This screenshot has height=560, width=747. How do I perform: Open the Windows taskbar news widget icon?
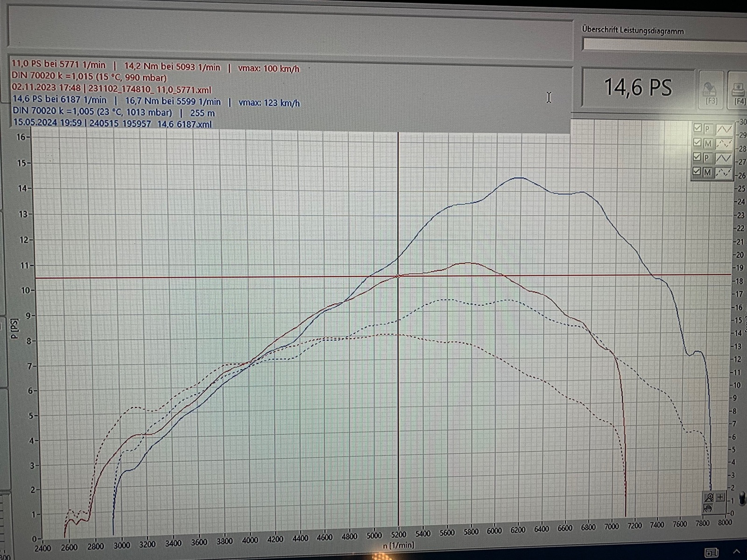(x=711, y=553)
